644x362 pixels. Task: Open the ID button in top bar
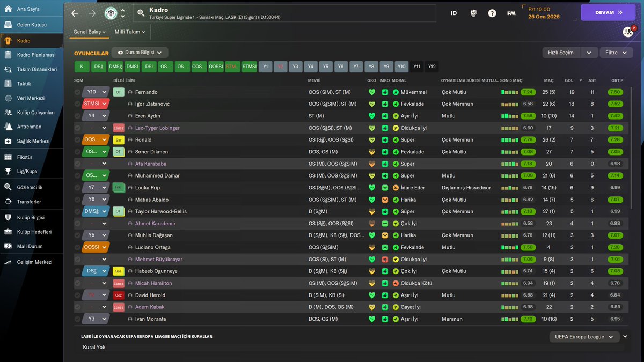[x=453, y=13]
